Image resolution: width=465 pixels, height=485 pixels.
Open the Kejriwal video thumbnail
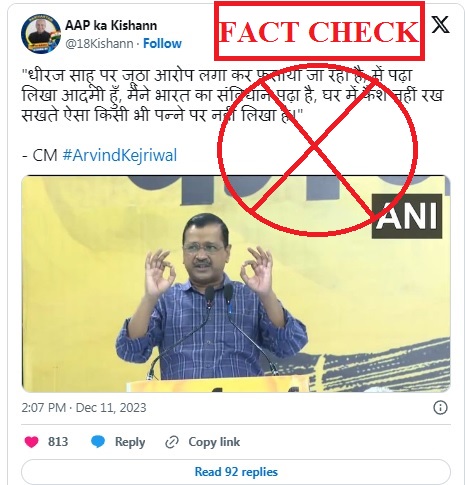236,284
